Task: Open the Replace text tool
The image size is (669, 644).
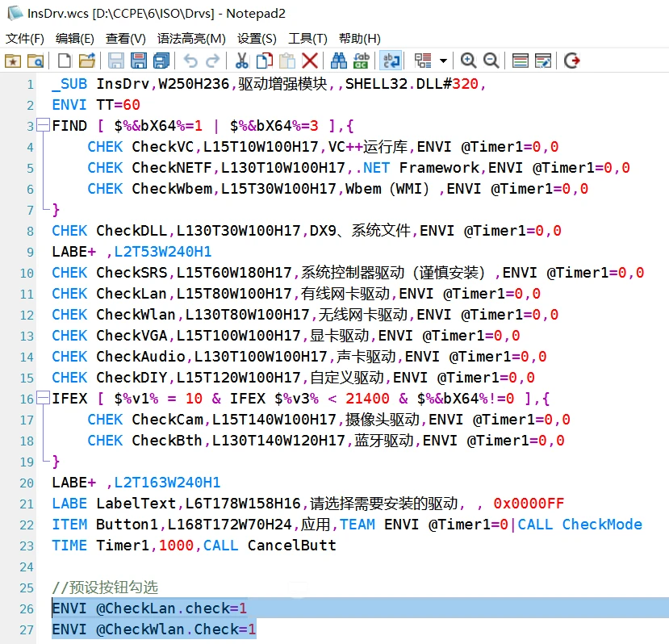Action: click(x=362, y=61)
